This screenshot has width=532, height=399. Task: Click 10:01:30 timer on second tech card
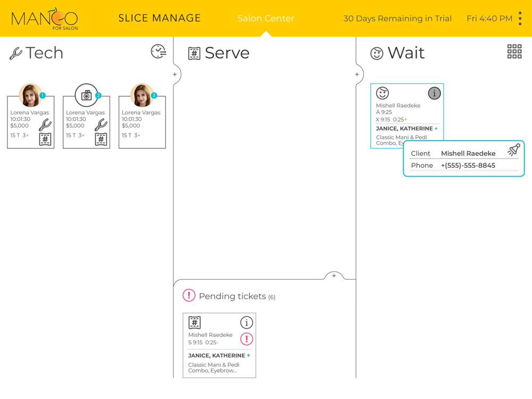click(76, 119)
